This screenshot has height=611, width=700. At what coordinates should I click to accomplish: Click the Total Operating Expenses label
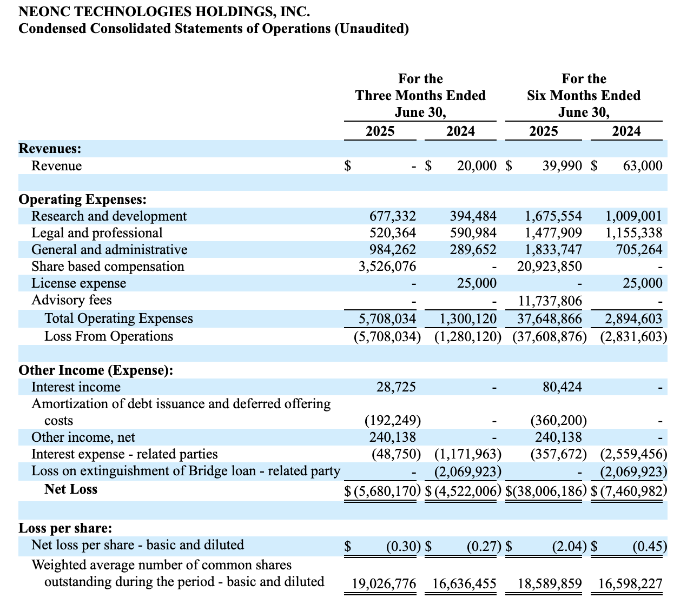click(118, 318)
